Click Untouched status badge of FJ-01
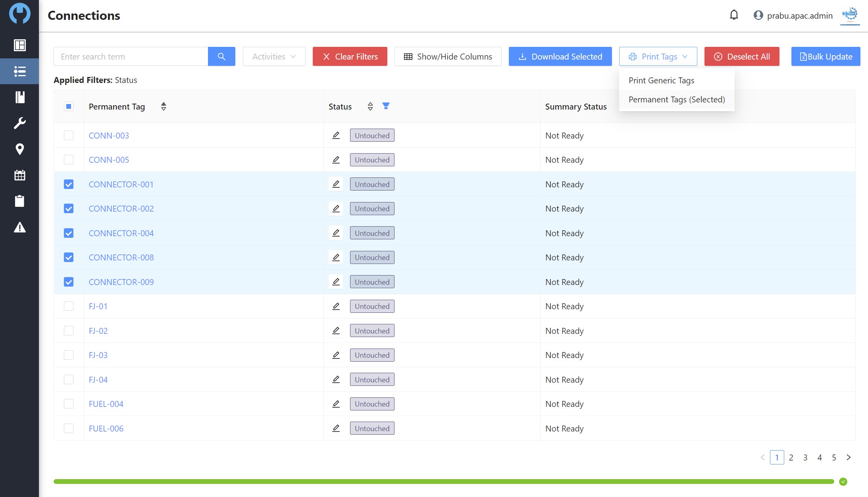Screen dimensions: 868x497 [372, 306]
